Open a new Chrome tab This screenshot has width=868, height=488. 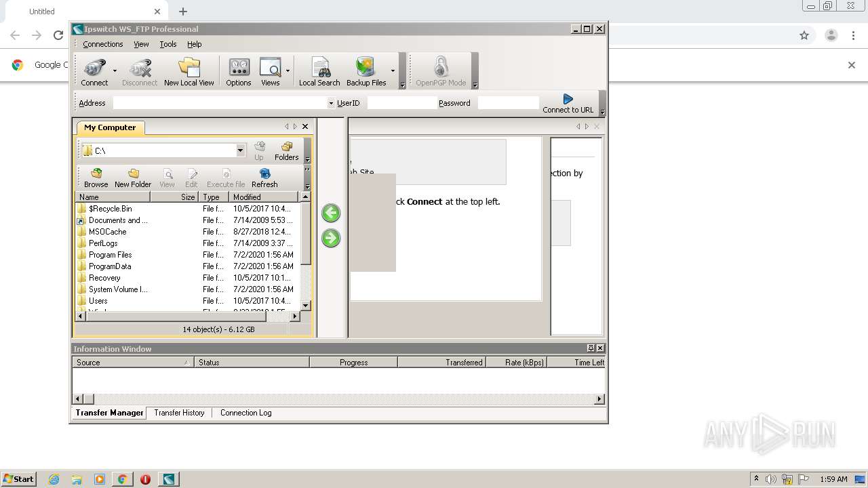coord(183,12)
